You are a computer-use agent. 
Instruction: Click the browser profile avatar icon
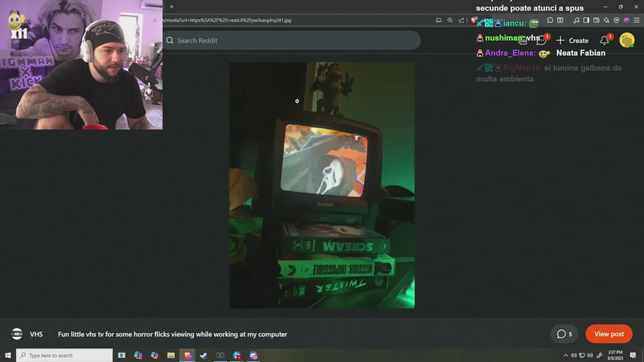626,20
